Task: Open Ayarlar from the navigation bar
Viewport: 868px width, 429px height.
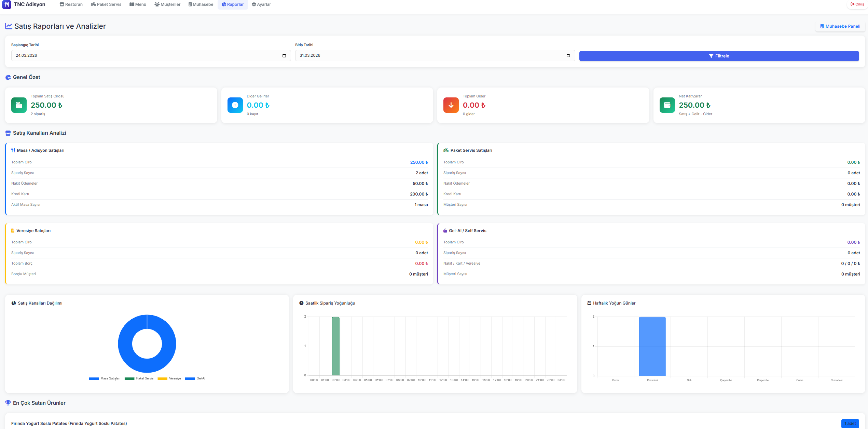Action: [x=261, y=4]
